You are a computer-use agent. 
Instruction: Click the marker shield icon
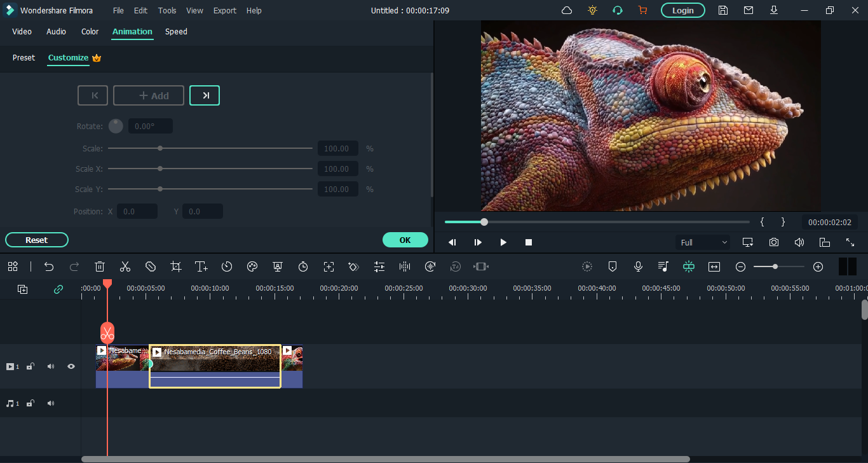pos(613,266)
